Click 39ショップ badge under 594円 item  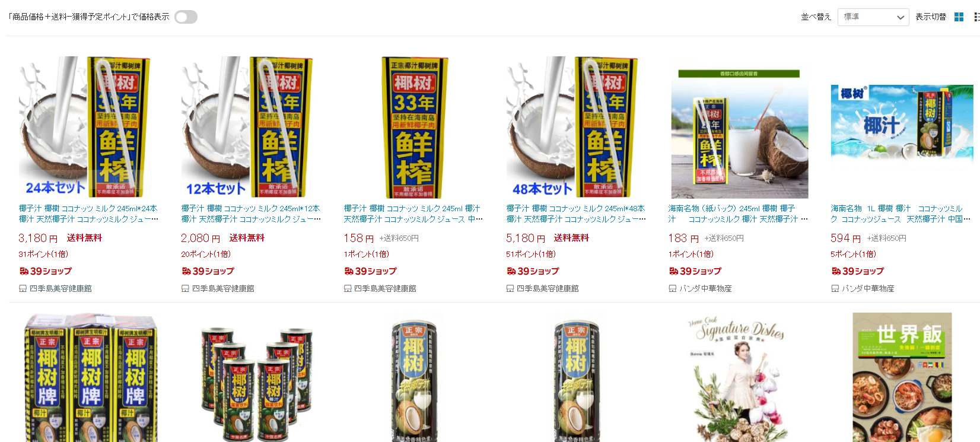[857, 271]
